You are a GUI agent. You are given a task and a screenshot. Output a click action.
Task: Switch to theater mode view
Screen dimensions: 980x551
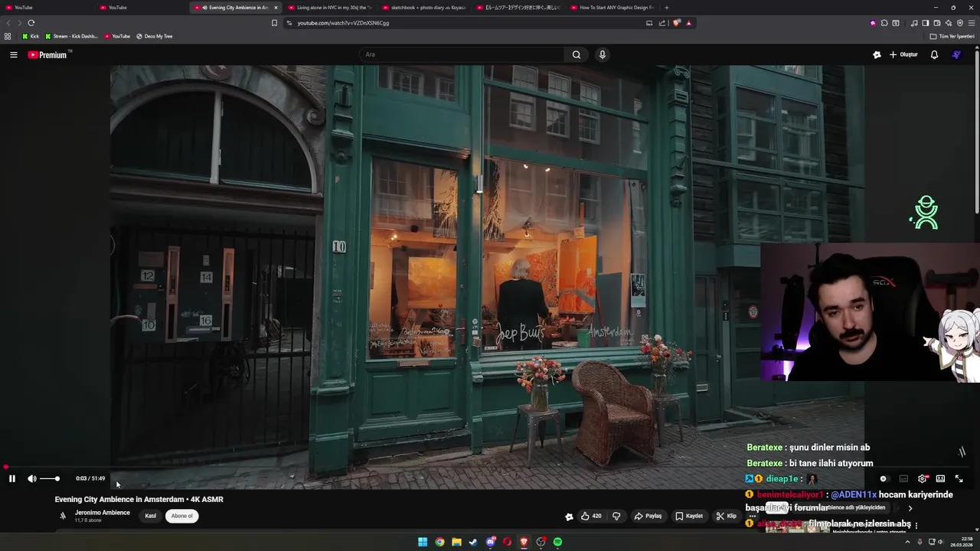940,478
